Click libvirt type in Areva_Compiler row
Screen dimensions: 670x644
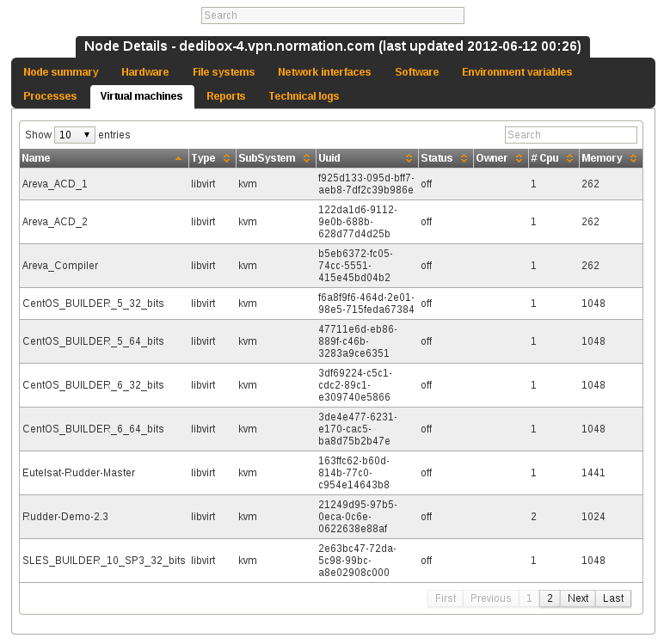coord(203,266)
